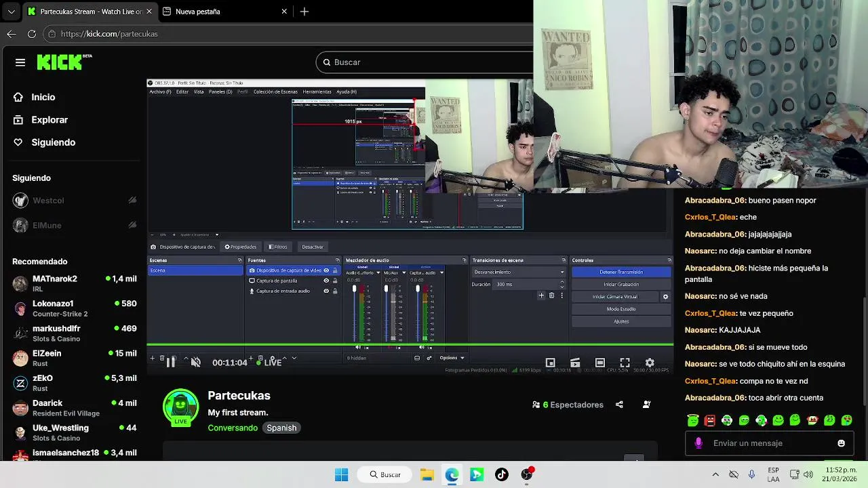
Task: Show hidden system tray icons
Action: (x=715, y=474)
